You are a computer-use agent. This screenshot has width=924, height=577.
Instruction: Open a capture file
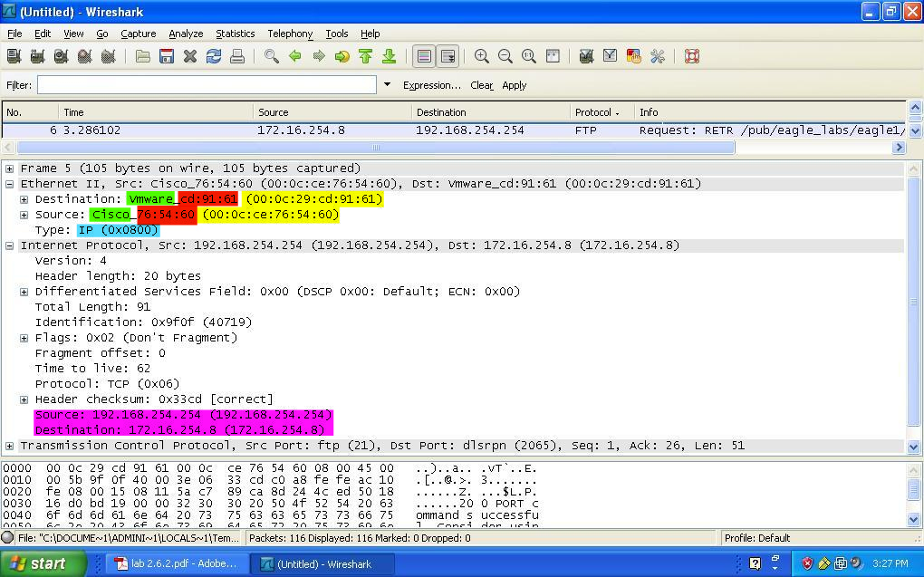pos(142,56)
